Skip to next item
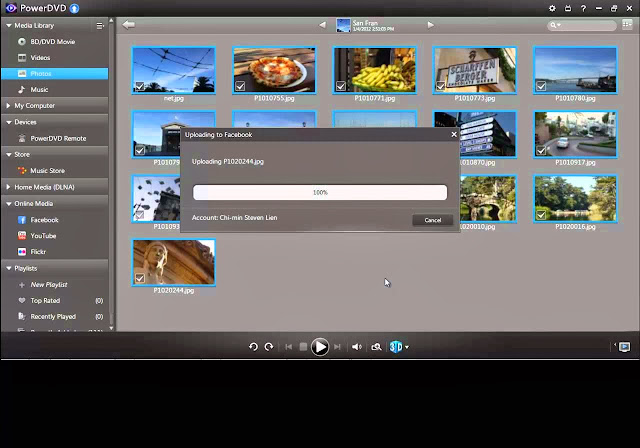Screen dimensions: 640x448 (337, 347)
